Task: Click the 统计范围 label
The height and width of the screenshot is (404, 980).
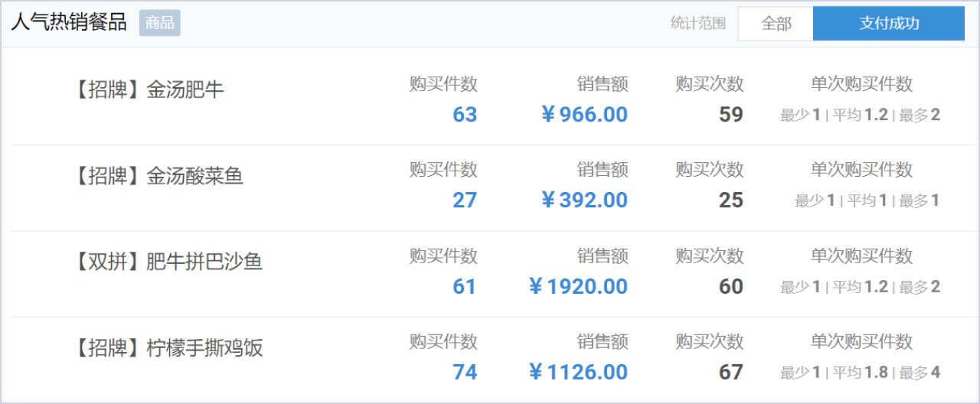Action: pos(697,24)
